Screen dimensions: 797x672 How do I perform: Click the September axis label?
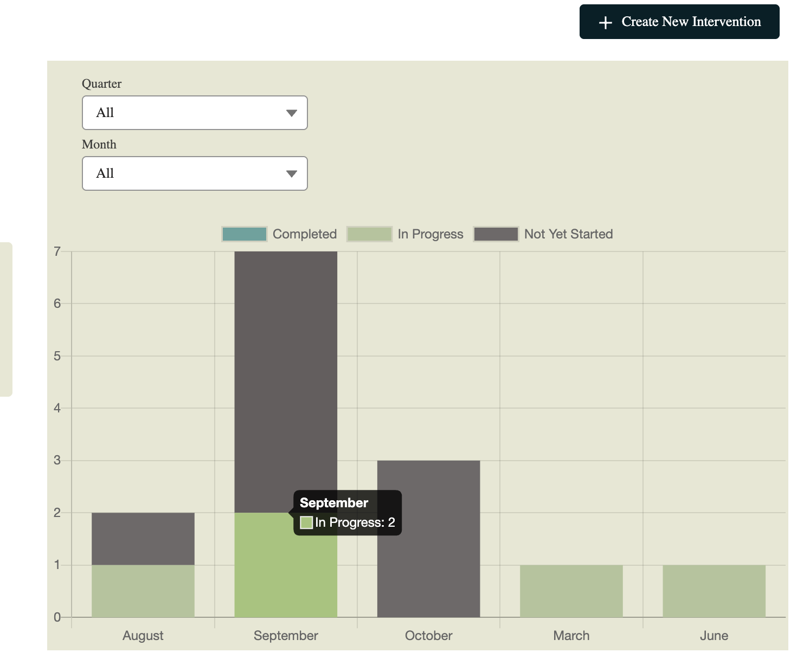click(x=286, y=636)
